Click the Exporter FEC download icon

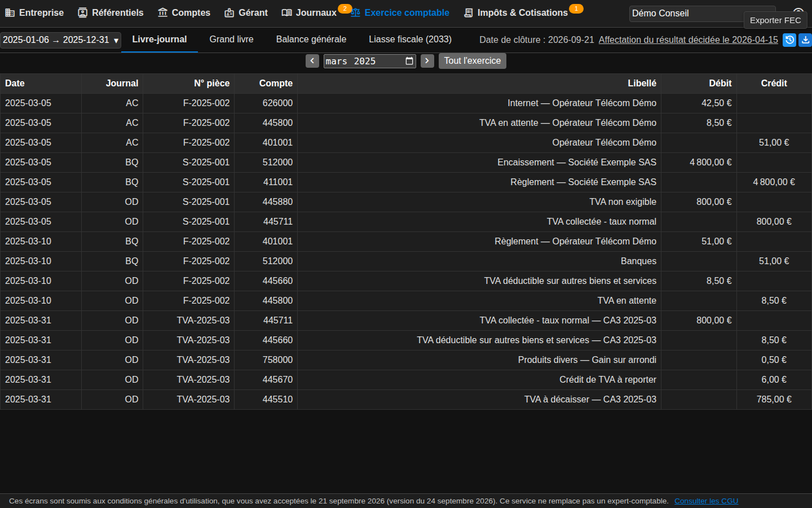click(x=805, y=40)
